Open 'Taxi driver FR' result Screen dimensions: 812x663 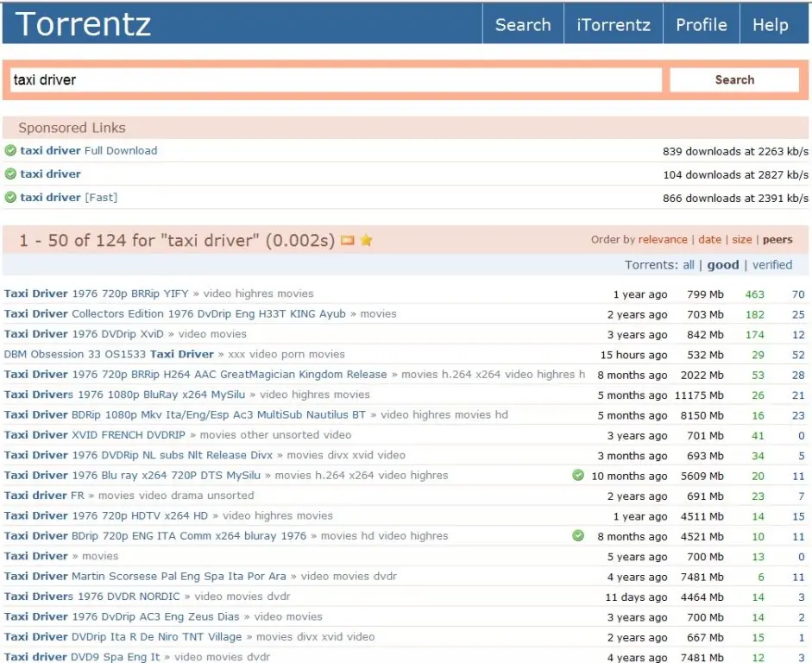[44, 496]
